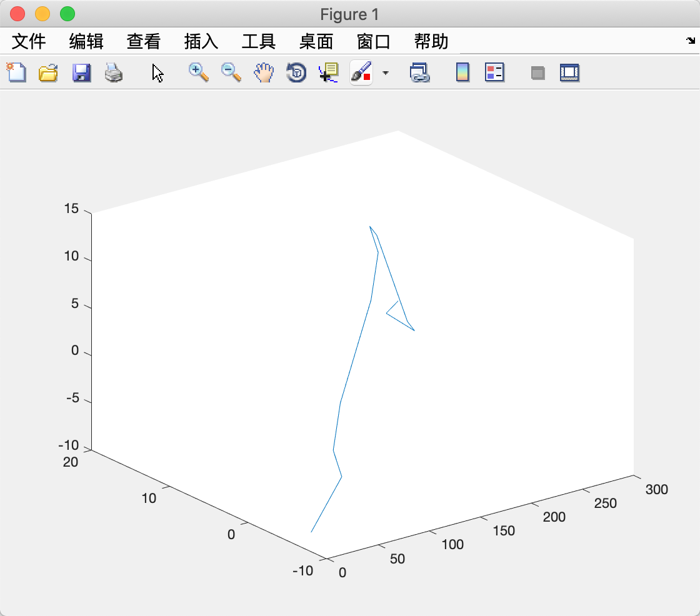The image size is (700, 616).
Task: Toggle the Brush/Select Data tool
Action: (x=361, y=72)
